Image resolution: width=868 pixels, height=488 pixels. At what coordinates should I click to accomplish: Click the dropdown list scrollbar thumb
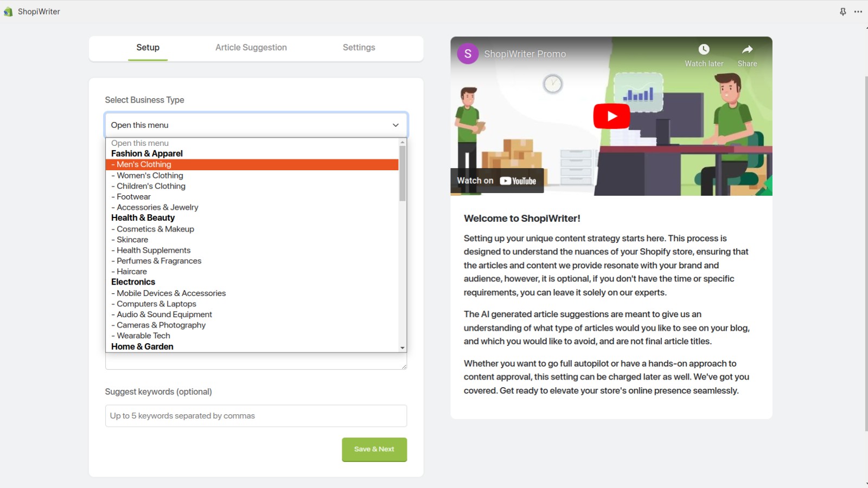[x=403, y=174]
